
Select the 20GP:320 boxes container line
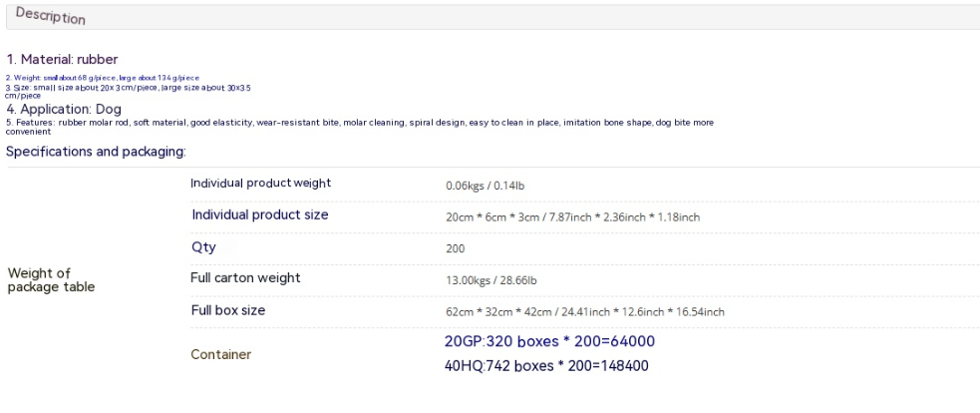click(548, 342)
